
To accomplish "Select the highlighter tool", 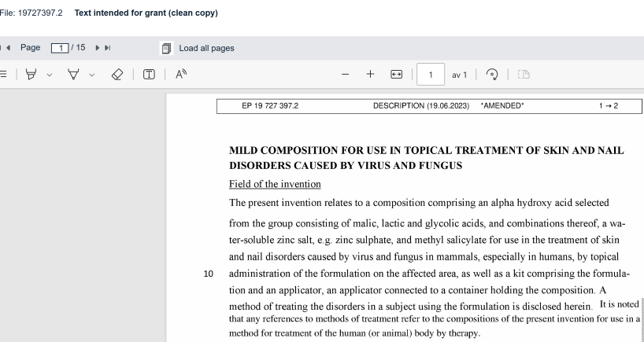I will click(x=31, y=74).
